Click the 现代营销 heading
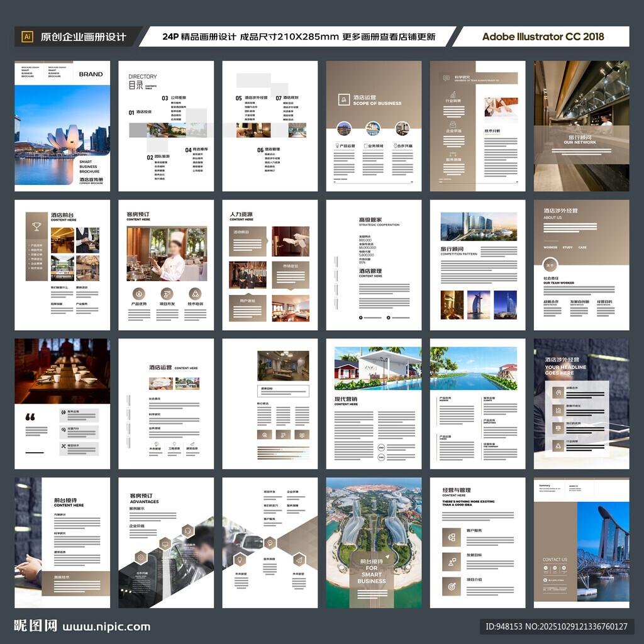Image resolution: width=644 pixels, height=644 pixels. tap(346, 399)
